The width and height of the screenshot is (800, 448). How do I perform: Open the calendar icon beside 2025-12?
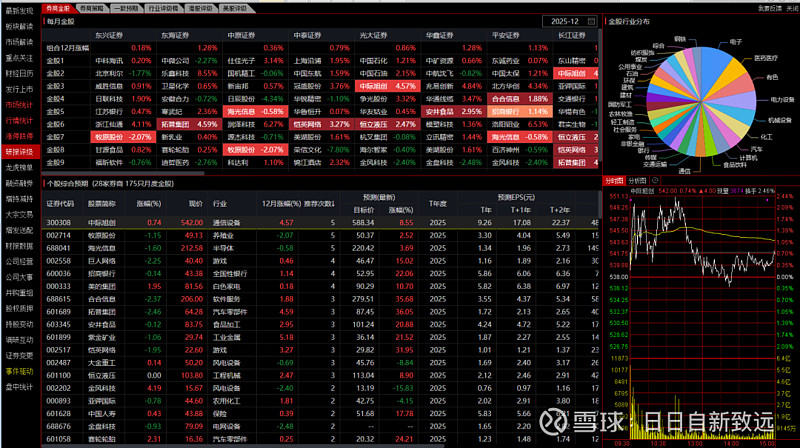point(591,21)
